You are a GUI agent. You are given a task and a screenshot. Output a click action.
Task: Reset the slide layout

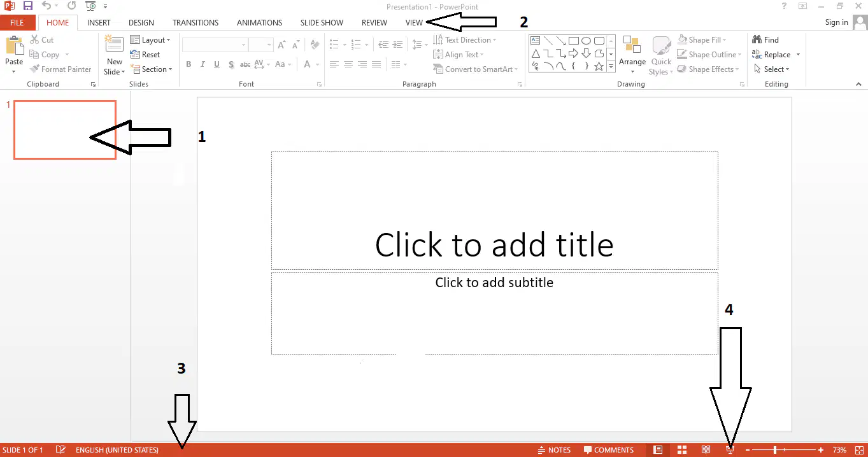pyautogui.click(x=145, y=54)
